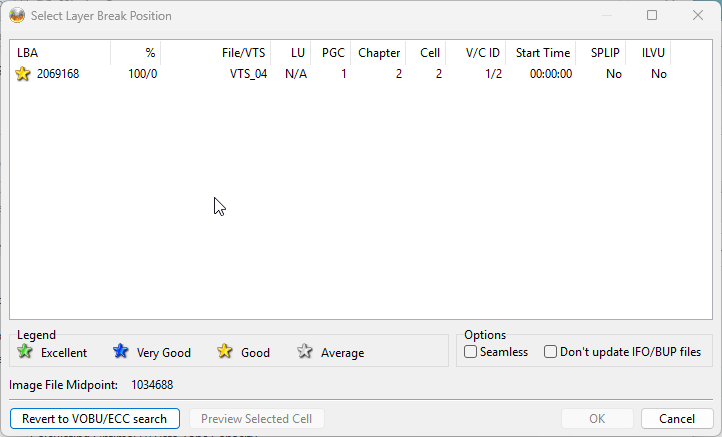
Task: Click the gray Average star icon
Action: (304, 351)
